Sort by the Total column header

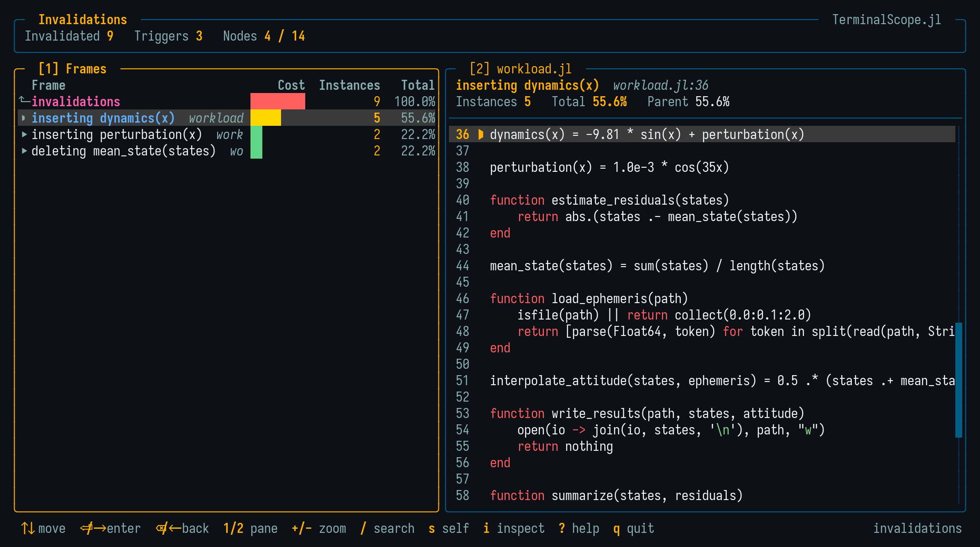click(x=418, y=85)
